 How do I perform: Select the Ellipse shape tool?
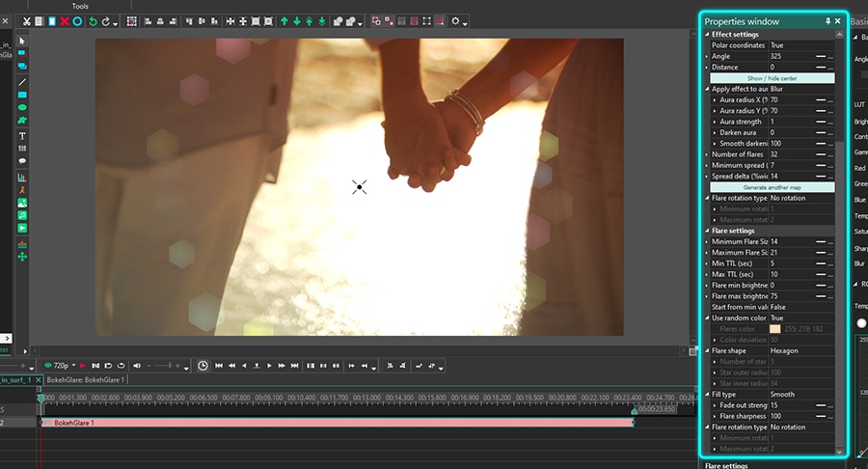(22, 107)
